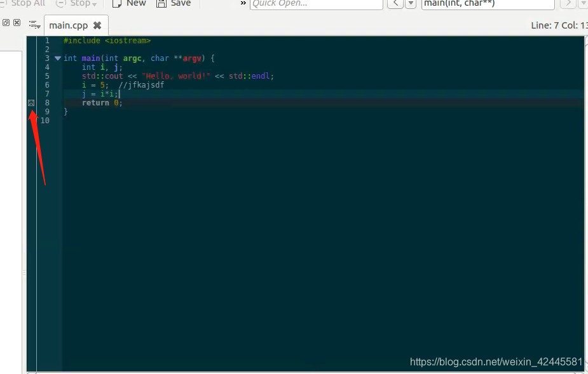Viewport: 588px width, 374px height.
Task: Go forward with the right arrow button
Action: [x=568, y=3]
